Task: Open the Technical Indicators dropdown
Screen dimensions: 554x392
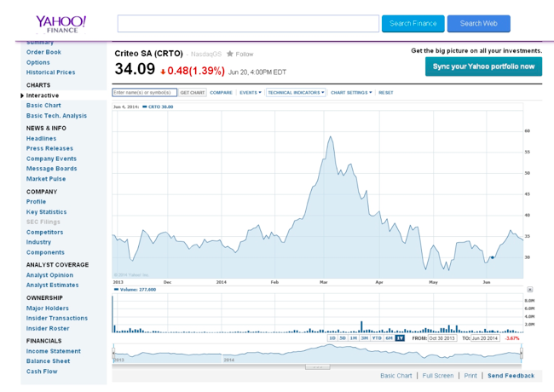Action: point(296,93)
